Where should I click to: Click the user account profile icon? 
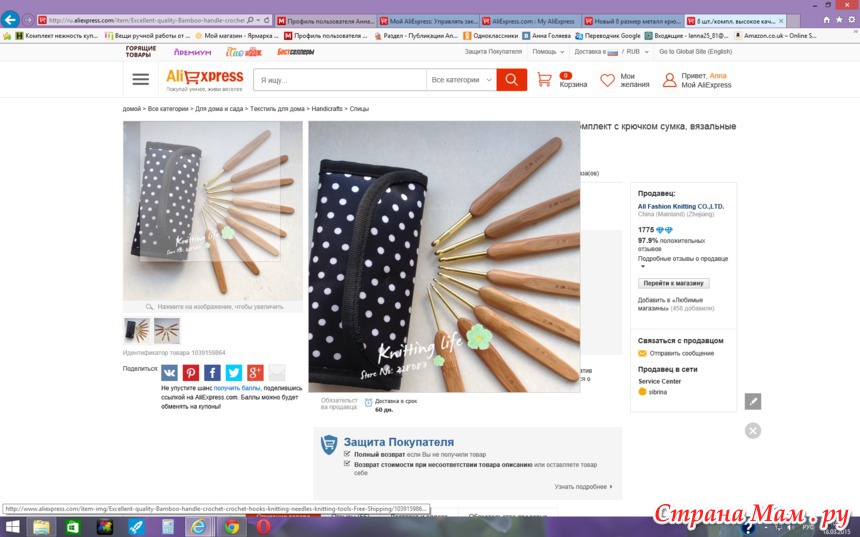tap(669, 80)
